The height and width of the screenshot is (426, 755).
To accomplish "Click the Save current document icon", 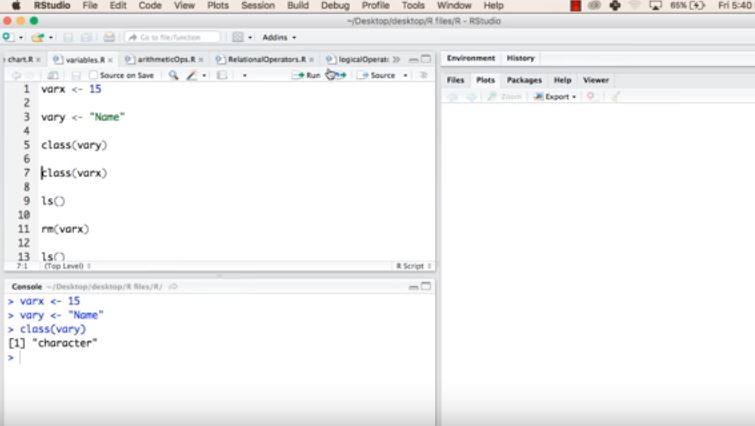I will click(68, 37).
